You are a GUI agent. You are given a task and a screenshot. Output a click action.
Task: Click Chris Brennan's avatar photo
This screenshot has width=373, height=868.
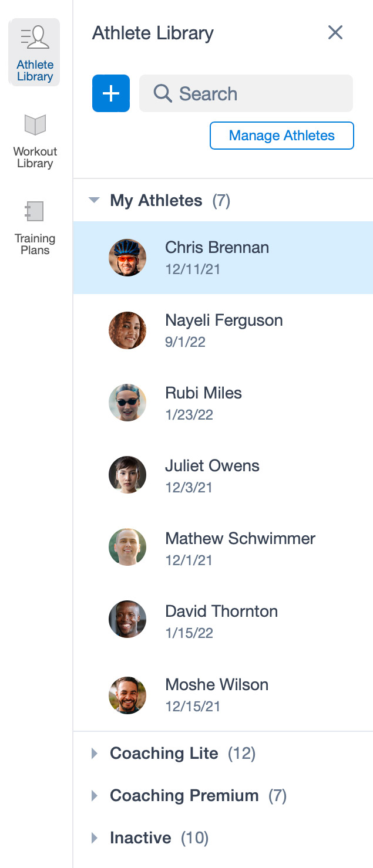(127, 257)
